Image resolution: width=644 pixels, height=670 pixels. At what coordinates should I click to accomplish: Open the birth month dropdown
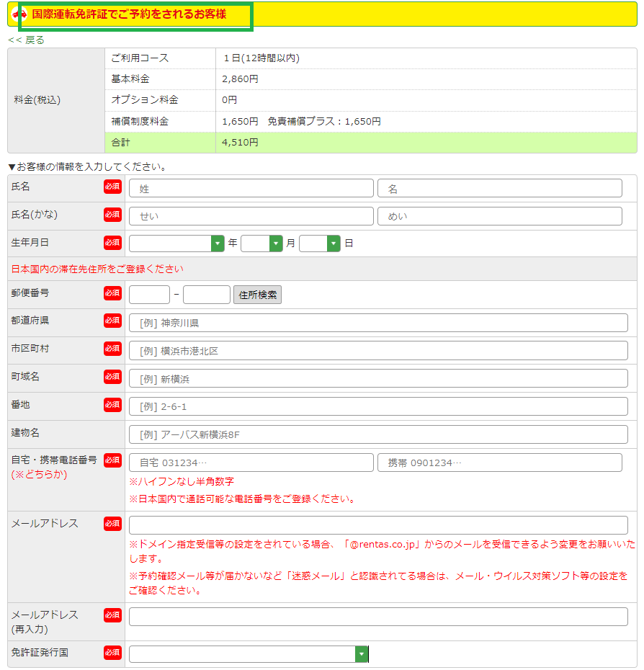click(x=261, y=244)
